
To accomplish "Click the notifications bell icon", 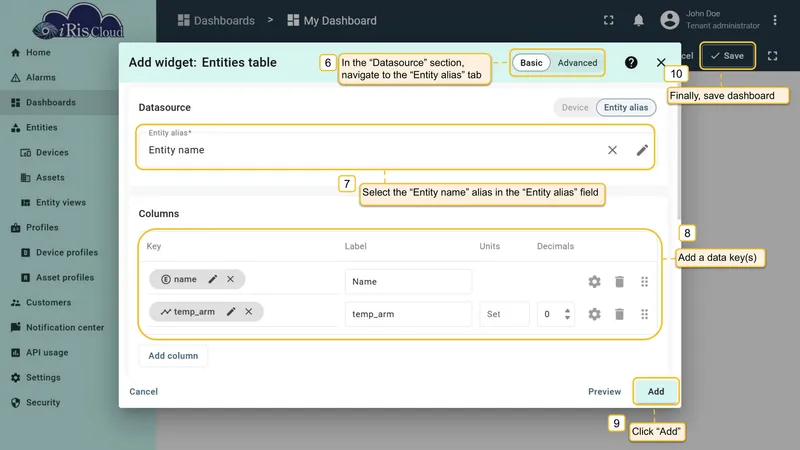I will point(638,20).
